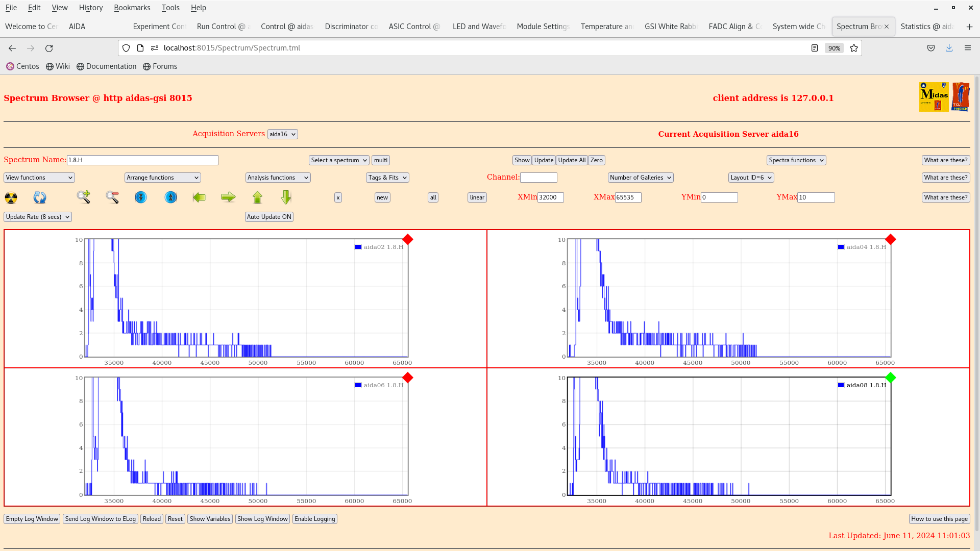Viewport: 980px width, 551px height.
Task: Switch to the Run Control browser tab
Action: [220, 27]
